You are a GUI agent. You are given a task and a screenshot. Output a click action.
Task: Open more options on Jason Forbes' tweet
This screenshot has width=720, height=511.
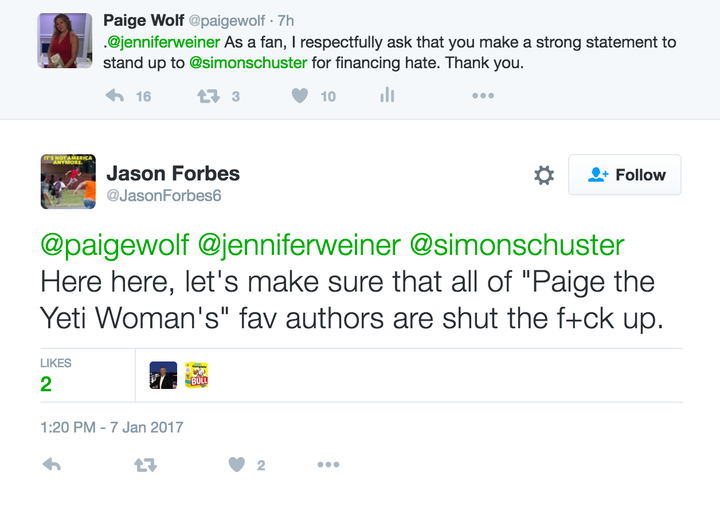[328, 465]
